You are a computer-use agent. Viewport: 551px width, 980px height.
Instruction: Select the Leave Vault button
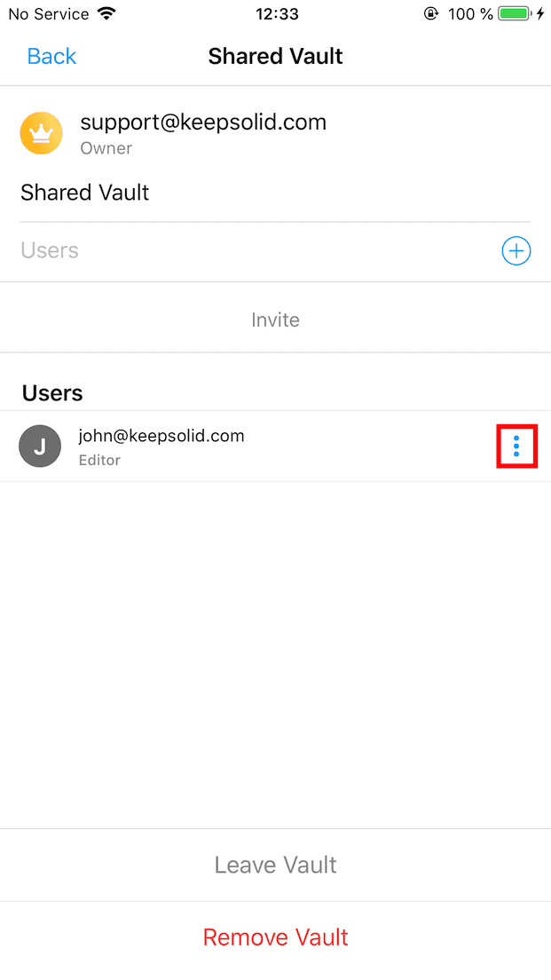click(275, 865)
